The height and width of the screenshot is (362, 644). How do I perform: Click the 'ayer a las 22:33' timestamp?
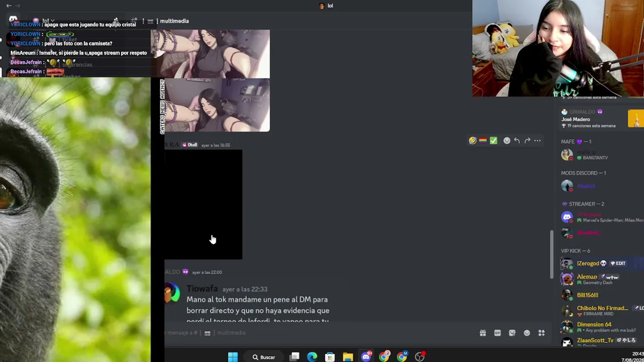(245, 289)
